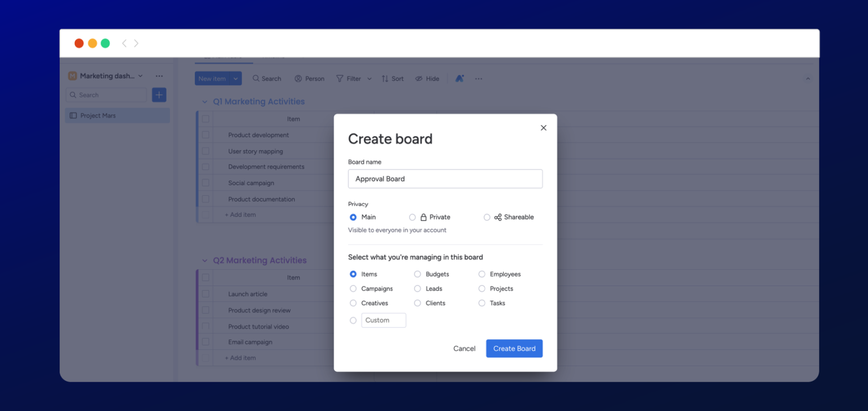This screenshot has height=411, width=868.
Task: Click the Q2 Marketing Activities group title
Action: coord(260,261)
